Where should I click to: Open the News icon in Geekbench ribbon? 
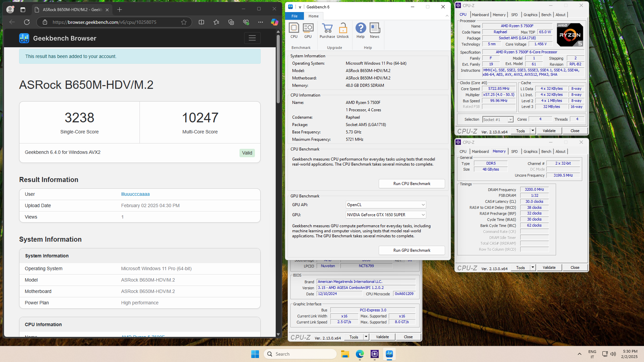[x=375, y=31]
